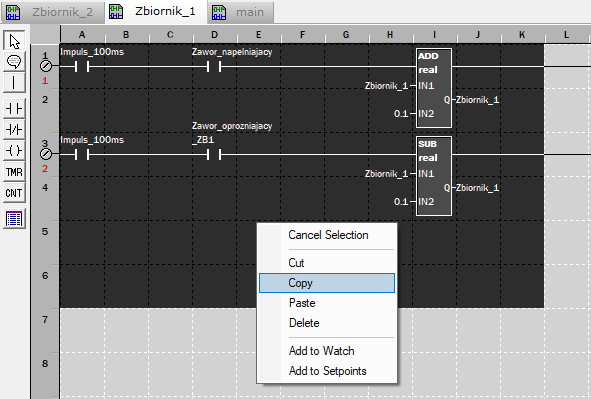Image resolution: width=591 pixels, height=399 pixels.
Task: Click Copy in the context menu
Action: click(x=327, y=283)
